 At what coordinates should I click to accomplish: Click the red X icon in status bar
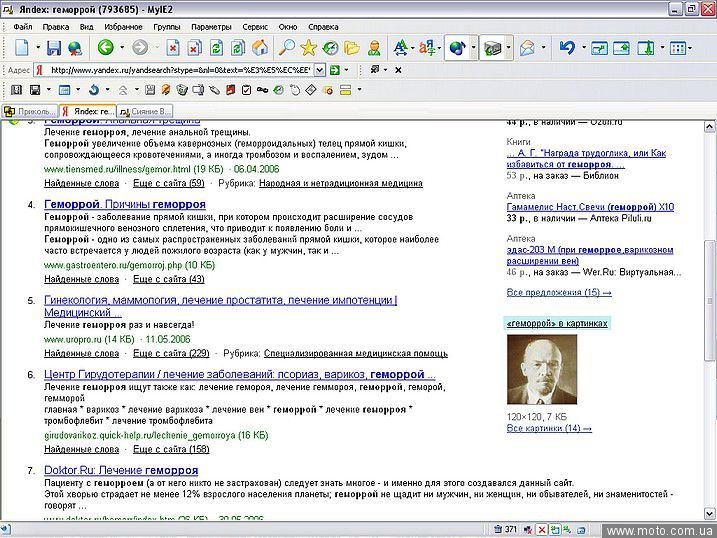pyautogui.click(x=541, y=530)
